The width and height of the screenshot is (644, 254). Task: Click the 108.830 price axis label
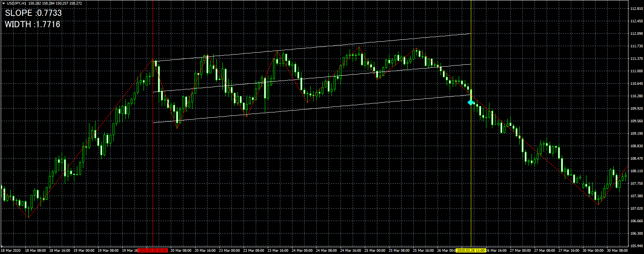coord(636,146)
